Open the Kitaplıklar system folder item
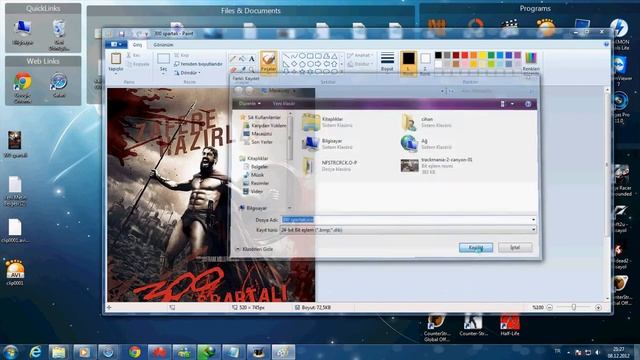 (327, 122)
